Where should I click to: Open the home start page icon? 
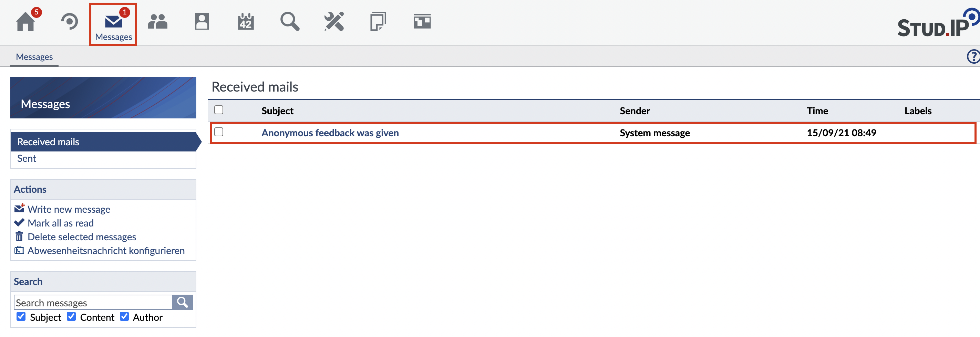pos(25,22)
